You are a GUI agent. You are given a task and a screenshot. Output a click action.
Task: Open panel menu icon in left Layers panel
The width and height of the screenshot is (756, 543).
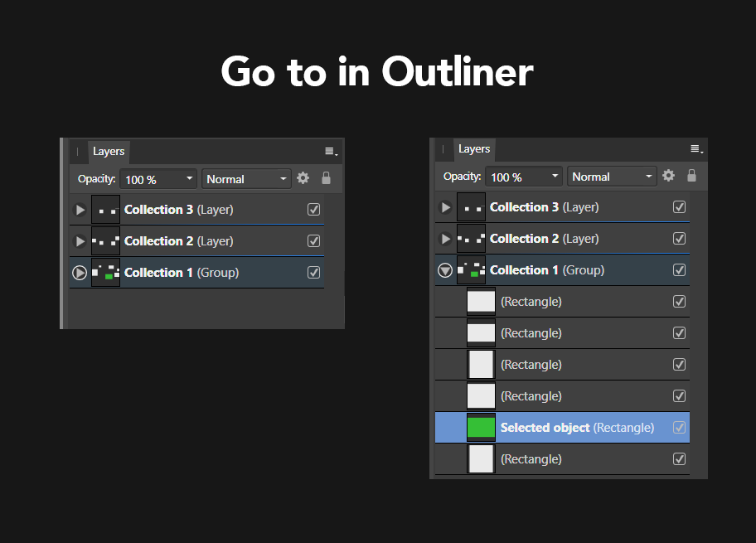pos(331,152)
